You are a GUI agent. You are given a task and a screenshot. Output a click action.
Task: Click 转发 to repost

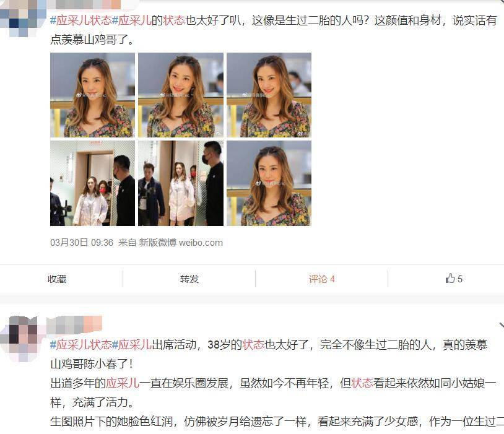pos(189,279)
